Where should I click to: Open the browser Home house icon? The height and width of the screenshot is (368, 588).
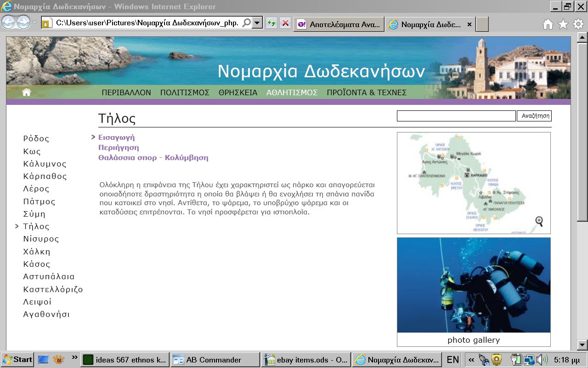[x=548, y=24]
